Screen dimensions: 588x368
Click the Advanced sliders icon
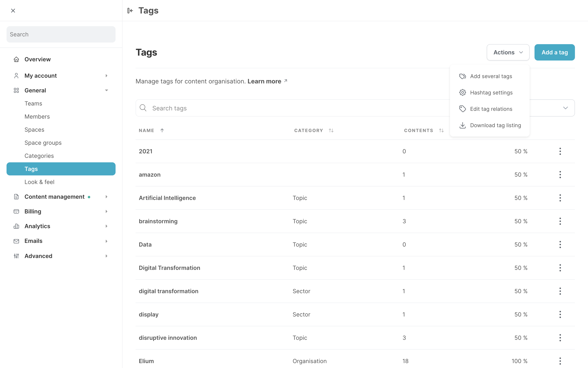click(x=16, y=256)
